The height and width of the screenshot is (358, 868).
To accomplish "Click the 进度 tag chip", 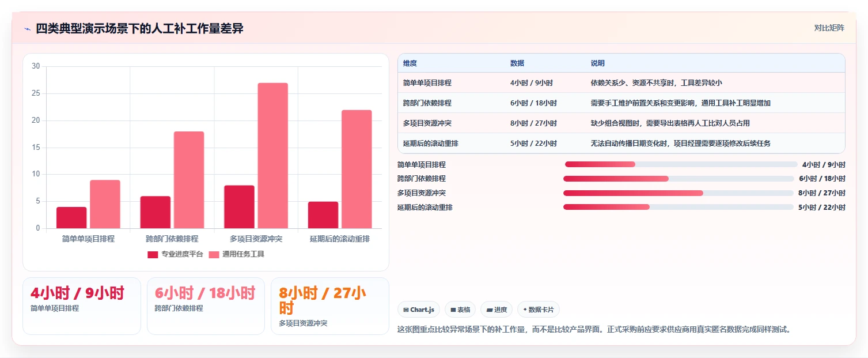I will pos(496,310).
